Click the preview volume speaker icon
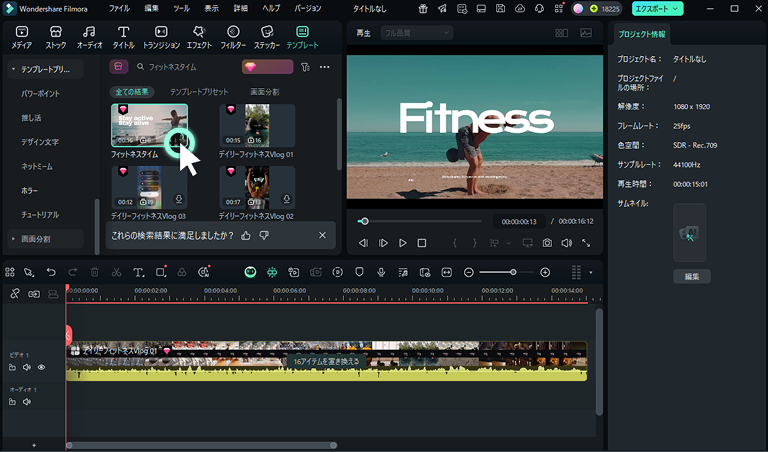The height and width of the screenshot is (452, 768). (x=567, y=243)
